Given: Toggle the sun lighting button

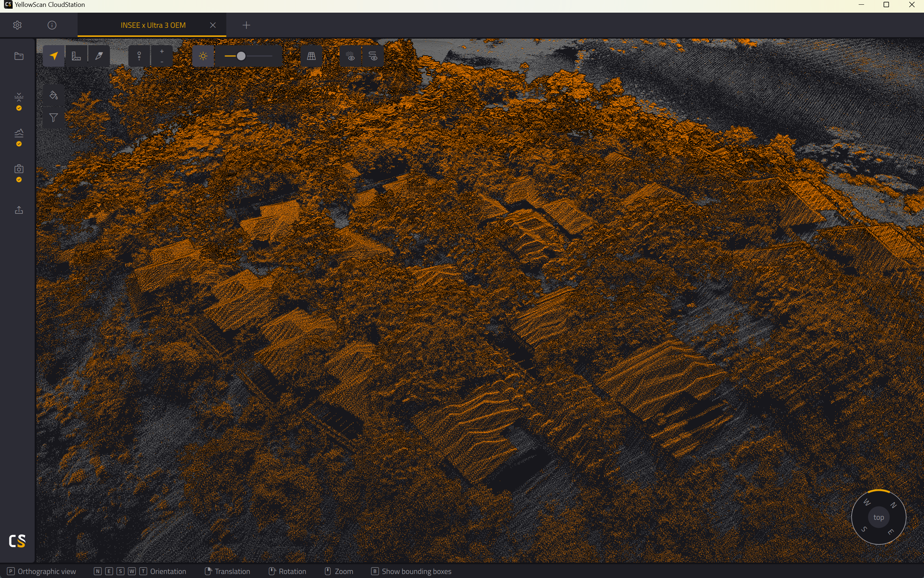Looking at the screenshot, I should (x=203, y=56).
